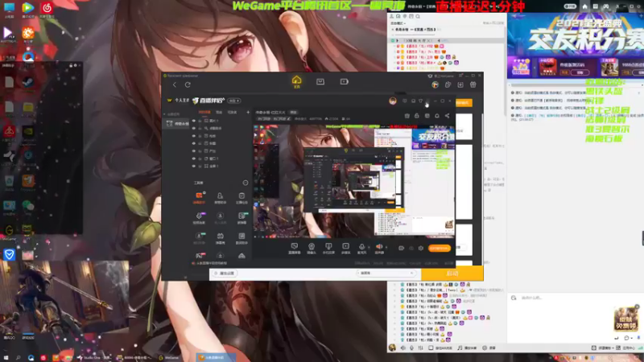
Task: Toggle microphone in voice app bottom bar
Action: point(411,348)
